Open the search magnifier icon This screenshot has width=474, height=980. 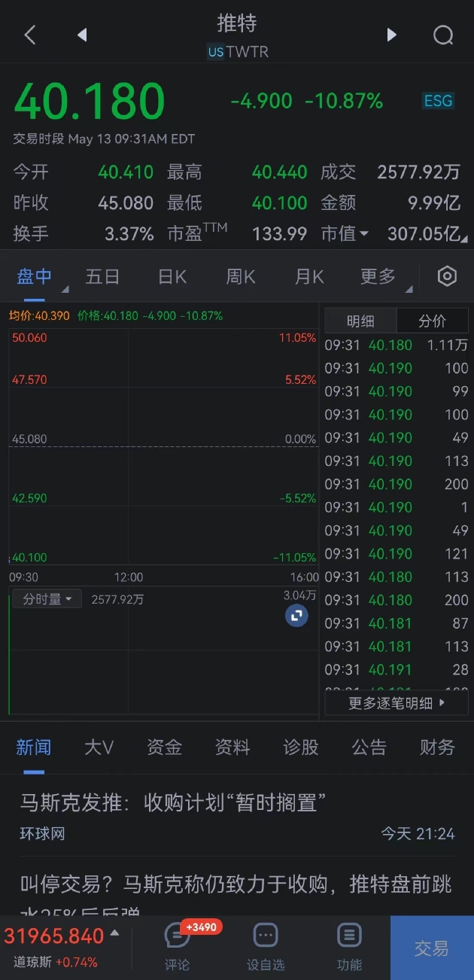click(443, 35)
